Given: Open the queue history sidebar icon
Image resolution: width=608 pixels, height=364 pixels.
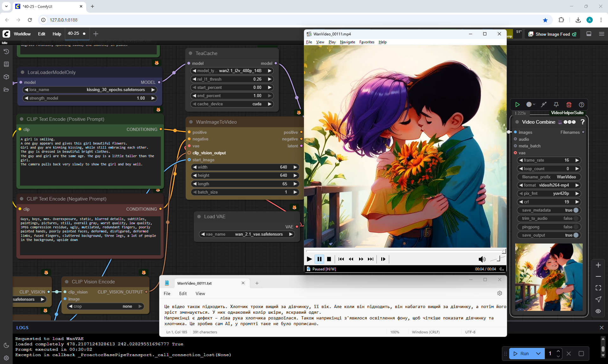Looking at the screenshot, I should (x=6, y=52).
